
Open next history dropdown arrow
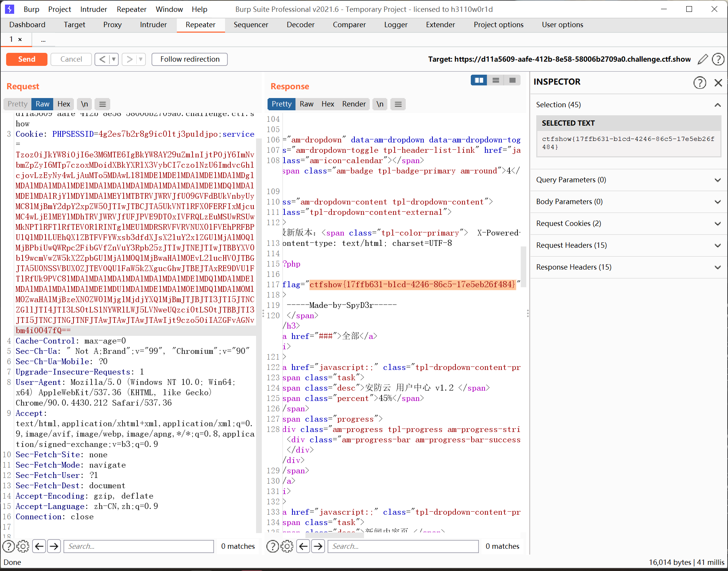(141, 59)
